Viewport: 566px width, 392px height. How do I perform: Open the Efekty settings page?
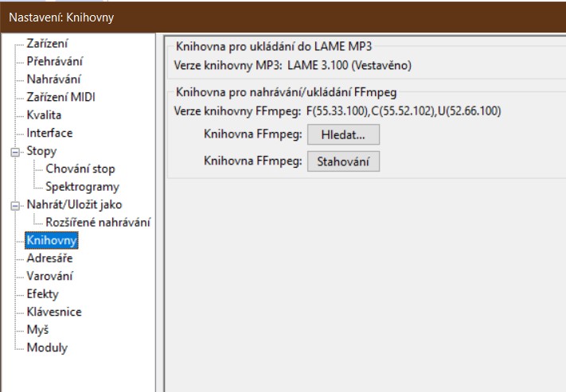coord(43,294)
